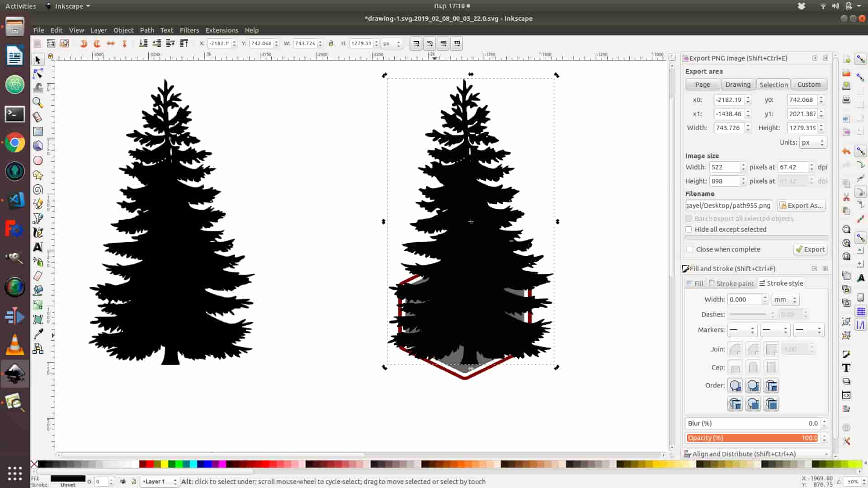This screenshot has width=868, height=488.
Task: Click the Export button
Action: click(x=810, y=249)
